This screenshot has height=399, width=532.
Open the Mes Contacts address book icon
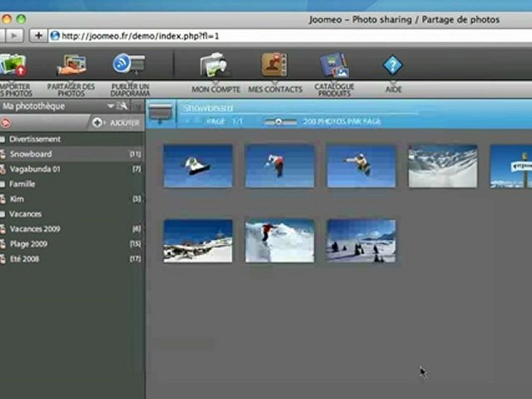[274, 64]
